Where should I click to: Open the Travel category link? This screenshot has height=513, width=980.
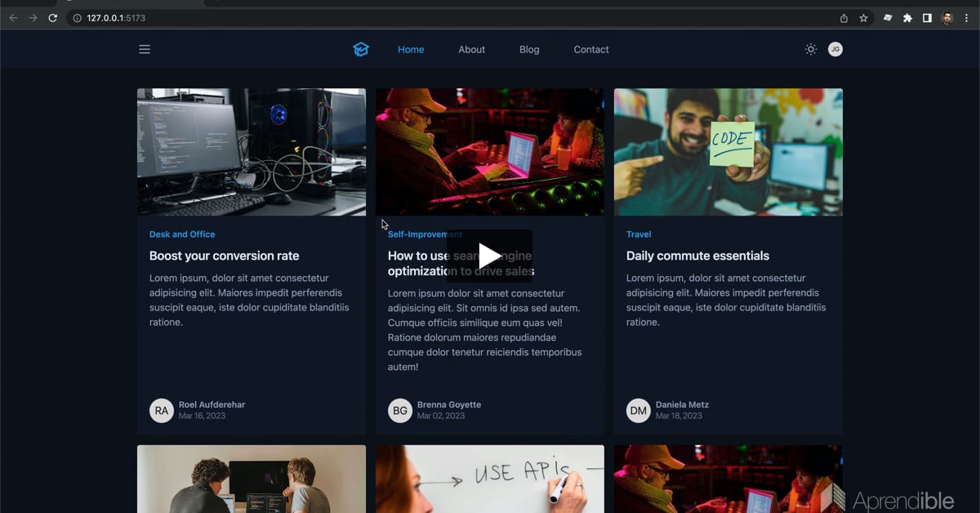coord(639,234)
